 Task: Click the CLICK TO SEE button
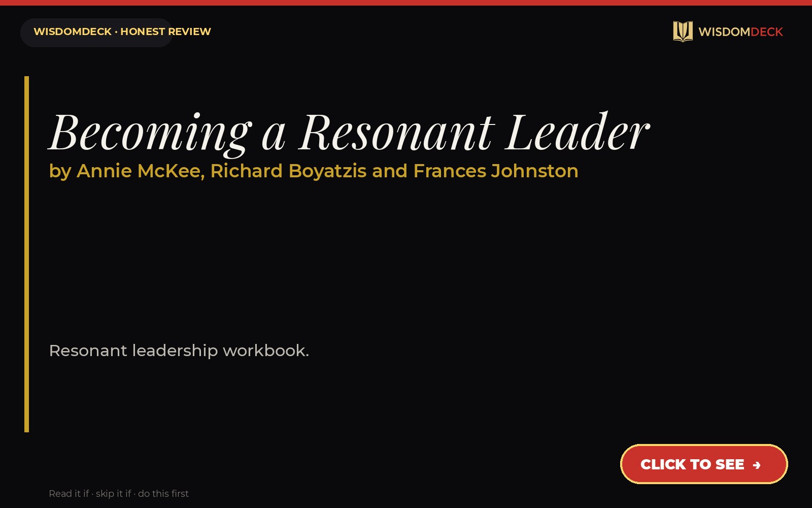(x=704, y=464)
